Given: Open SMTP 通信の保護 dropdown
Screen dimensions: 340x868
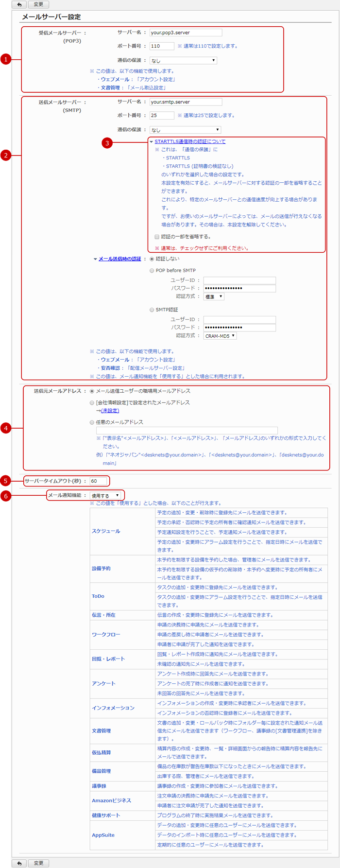Looking at the screenshot, I should click(185, 130).
